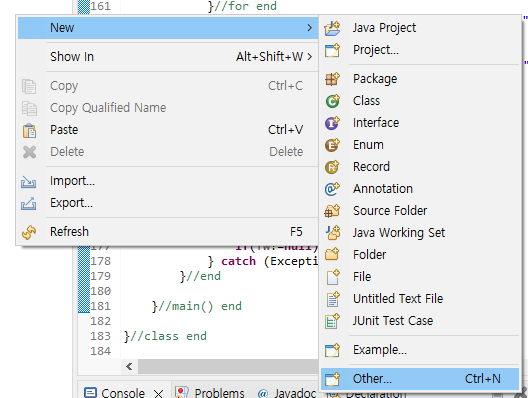Screen dimensions: 528x398
Task: Click the Record icon
Action: coord(332,167)
